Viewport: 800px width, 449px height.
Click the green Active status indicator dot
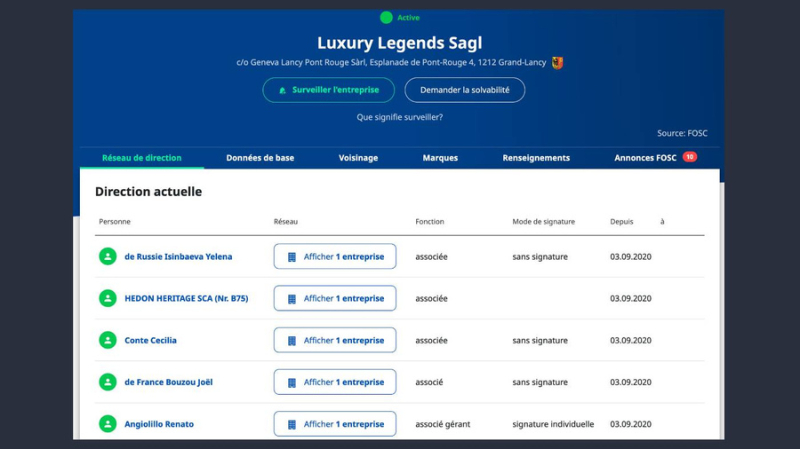click(x=386, y=17)
